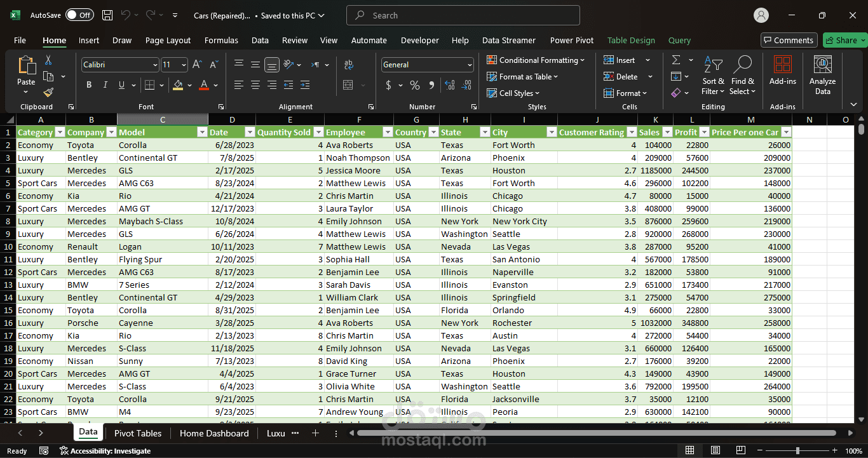Screen dimensions: 868x458
Task: Collapse the ribbon with the chevron
Action: point(853,104)
